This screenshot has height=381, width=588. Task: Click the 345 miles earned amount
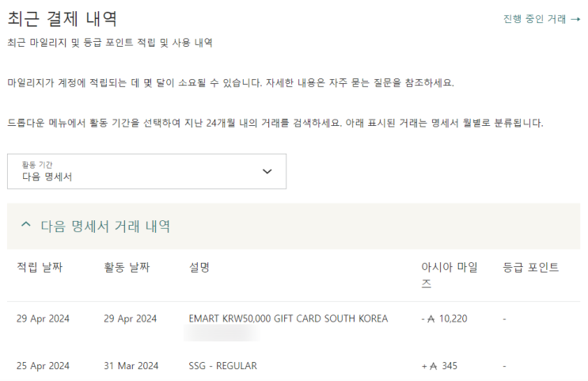449,366
